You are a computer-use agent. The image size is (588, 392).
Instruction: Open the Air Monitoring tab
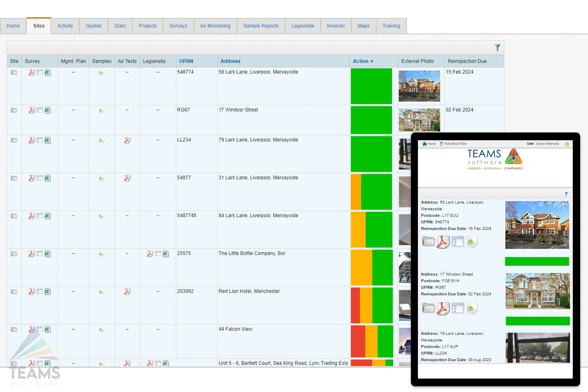(x=215, y=26)
